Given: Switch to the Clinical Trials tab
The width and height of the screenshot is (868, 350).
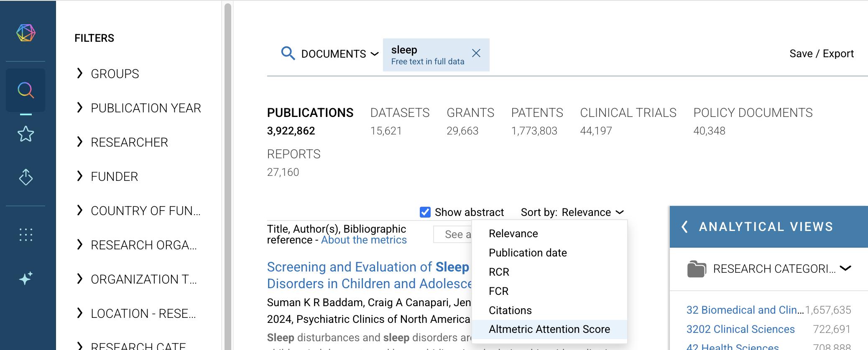Looking at the screenshot, I should (x=628, y=113).
